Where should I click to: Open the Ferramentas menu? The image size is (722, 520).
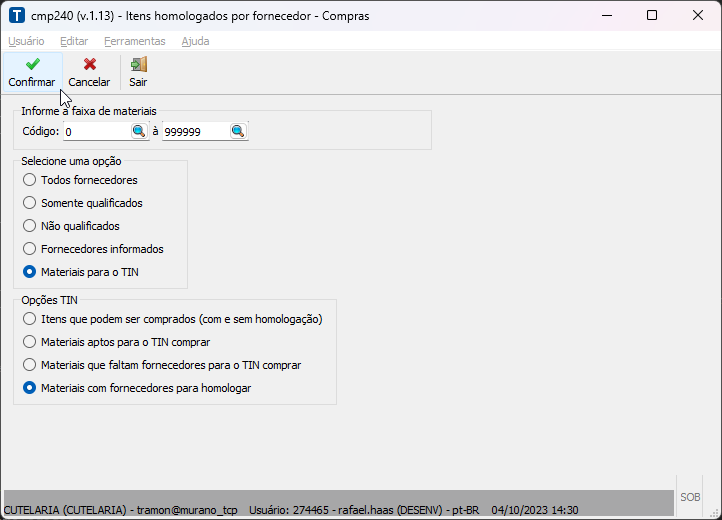tap(134, 41)
